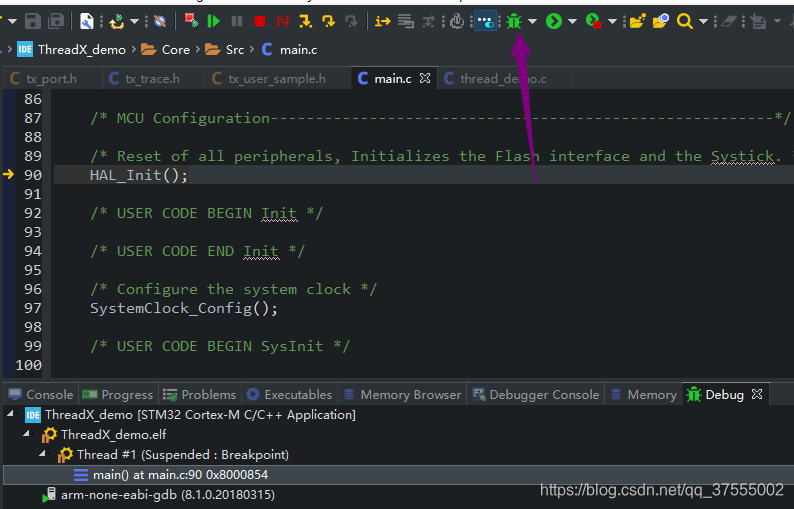The image size is (794, 509).
Task: Switch to the tx_port.h editor tab
Action: click(51, 79)
